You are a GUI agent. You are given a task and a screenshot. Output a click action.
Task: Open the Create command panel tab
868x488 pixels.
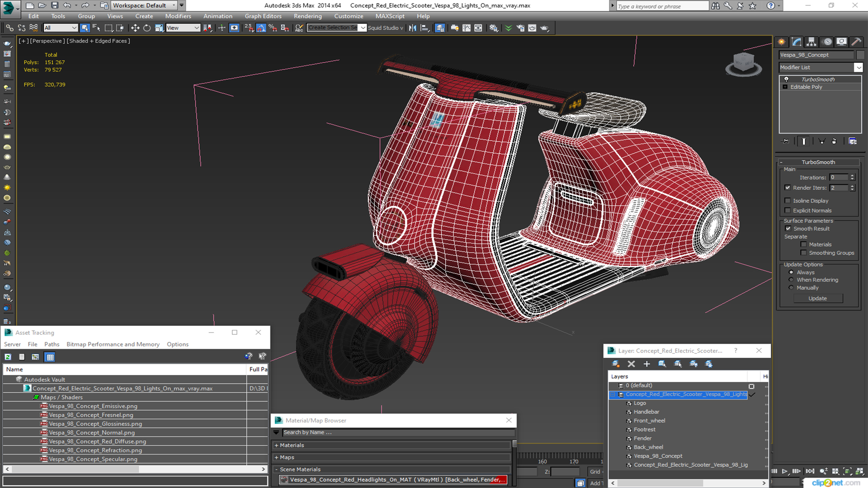(782, 42)
